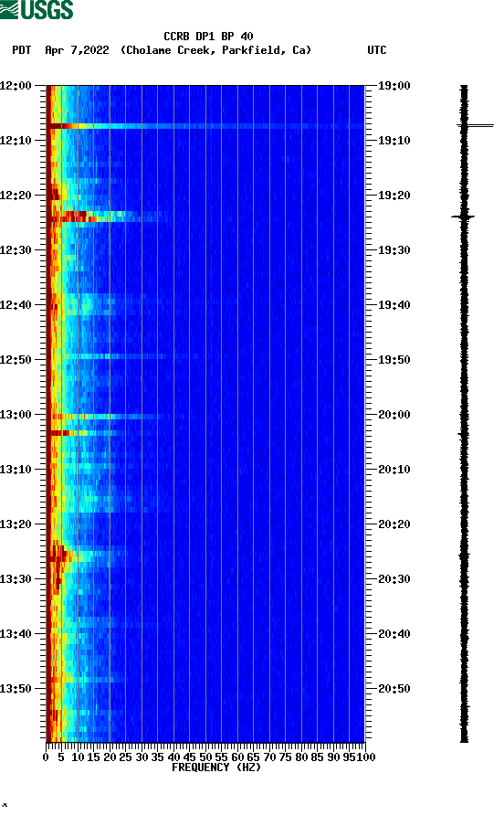Click the 12:50 PDT time label

16,360
